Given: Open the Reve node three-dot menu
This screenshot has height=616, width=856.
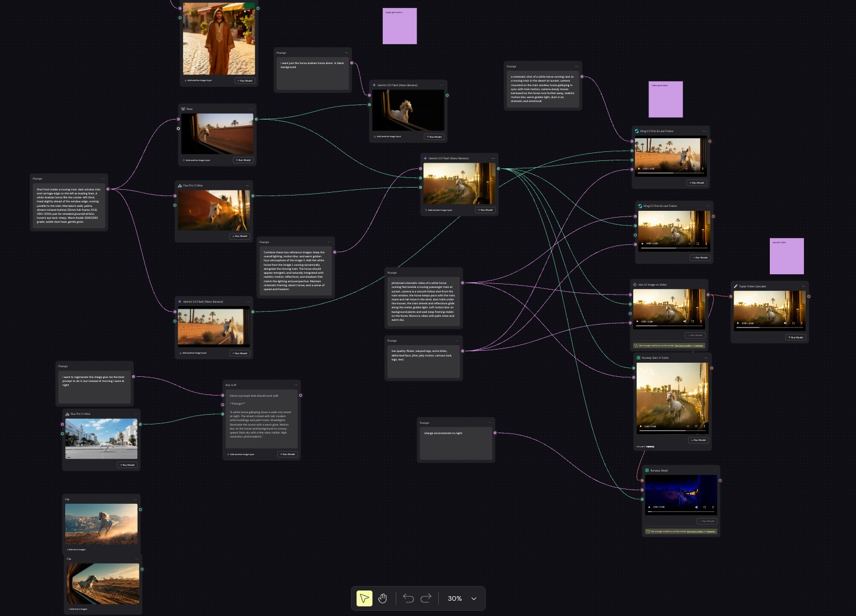Looking at the screenshot, I should click(x=251, y=109).
